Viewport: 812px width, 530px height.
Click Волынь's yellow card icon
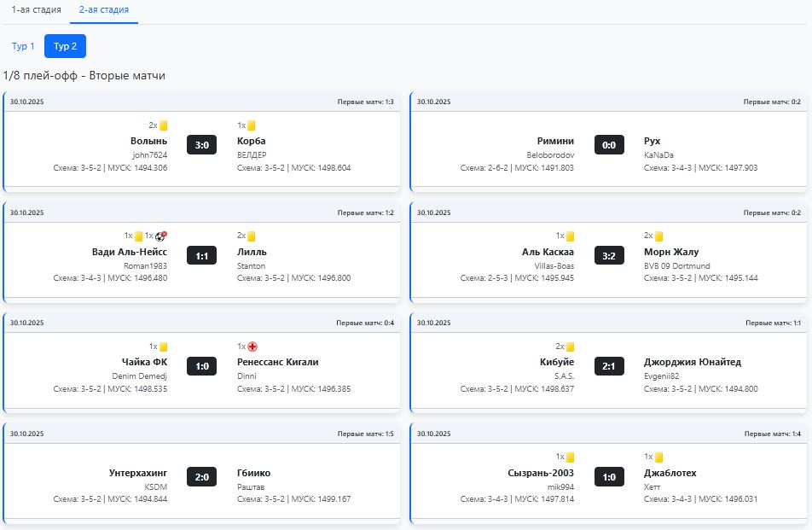click(163, 125)
